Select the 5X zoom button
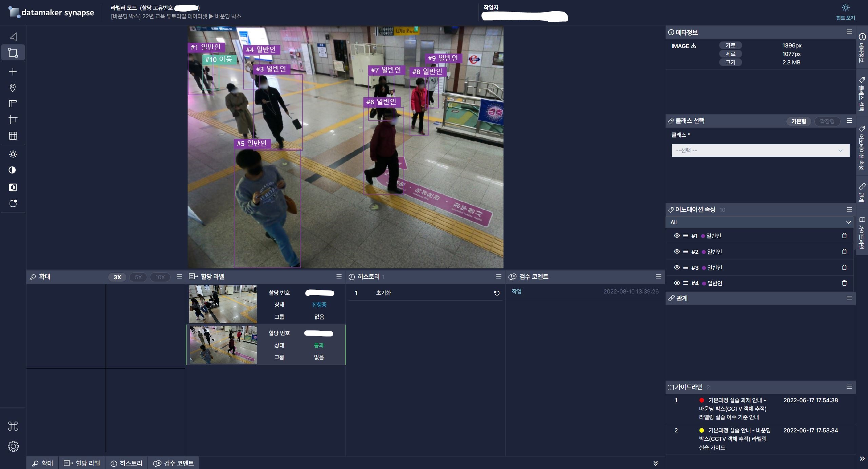 click(138, 277)
